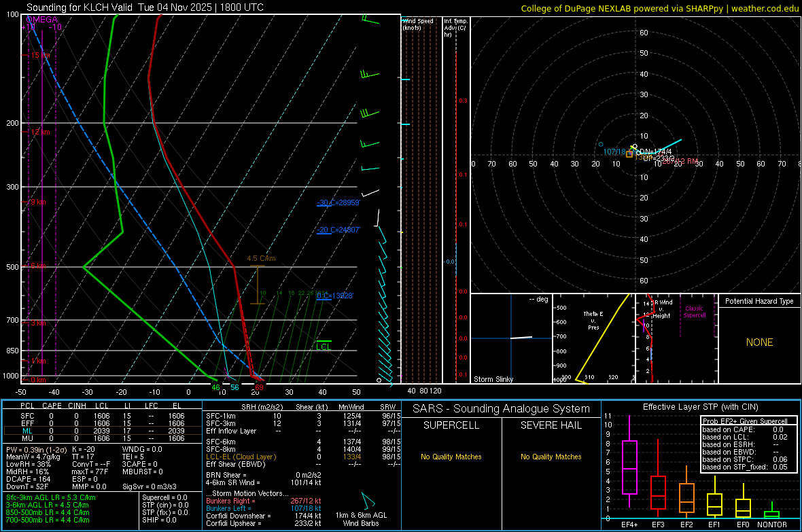This screenshot has height=532, width=802.
Task: Select the 12 km height marker
Action: coord(40,132)
